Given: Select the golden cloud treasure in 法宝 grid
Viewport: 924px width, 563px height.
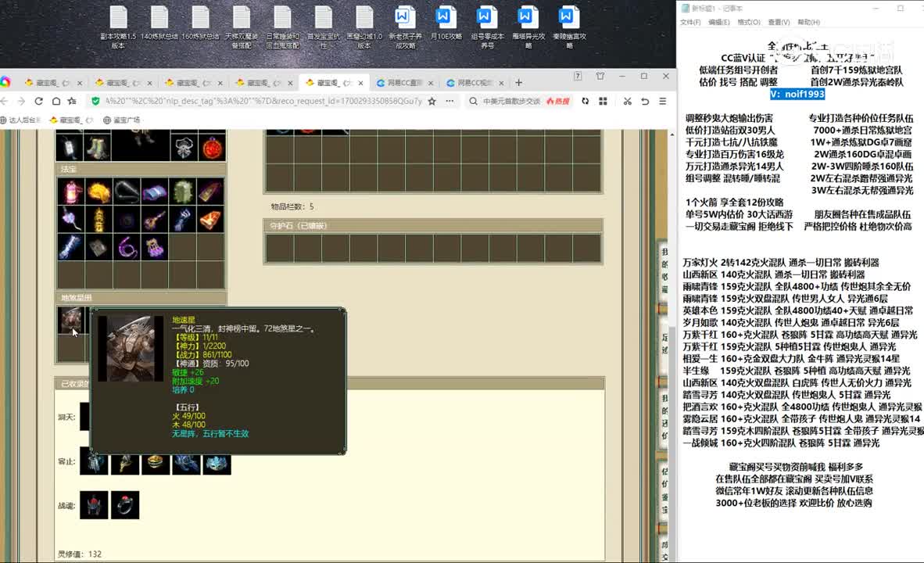Looking at the screenshot, I should [98, 192].
